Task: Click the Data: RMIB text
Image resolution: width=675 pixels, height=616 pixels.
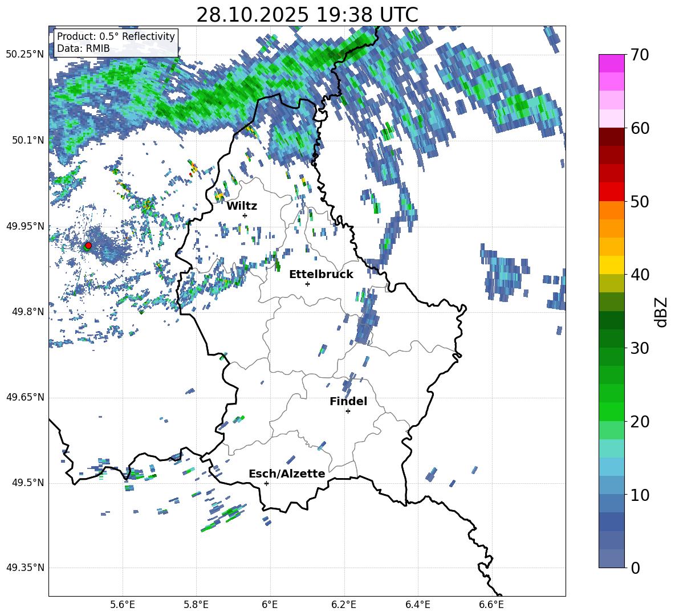Action: (83, 48)
